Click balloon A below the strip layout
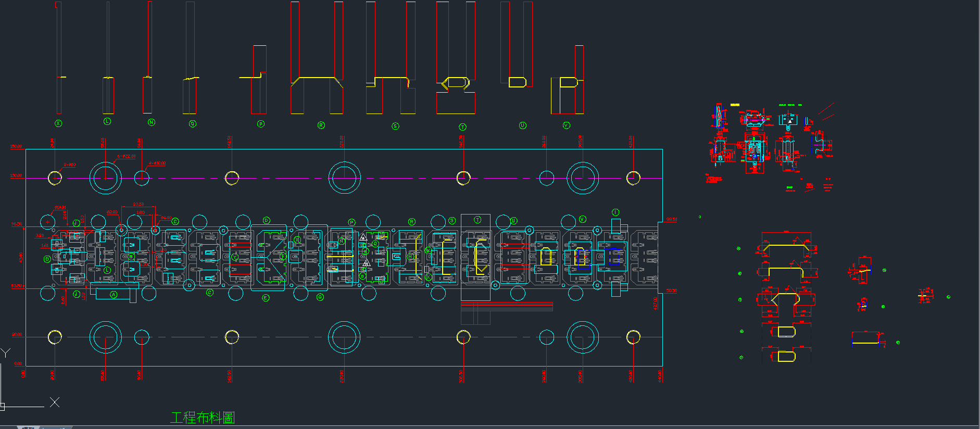 (x=114, y=295)
